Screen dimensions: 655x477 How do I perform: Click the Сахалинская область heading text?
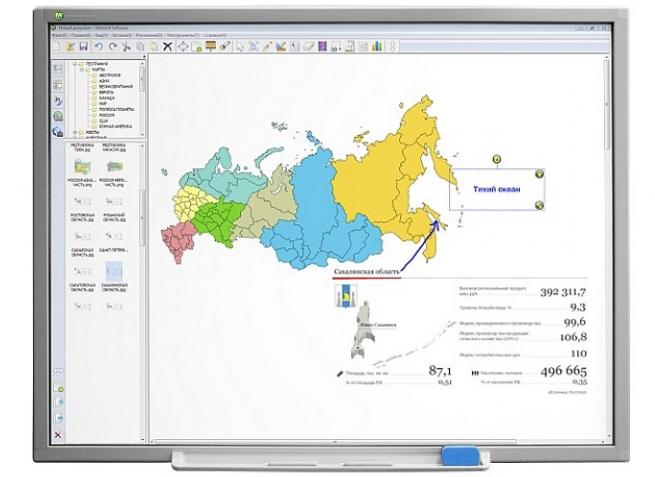click(x=366, y=272)
